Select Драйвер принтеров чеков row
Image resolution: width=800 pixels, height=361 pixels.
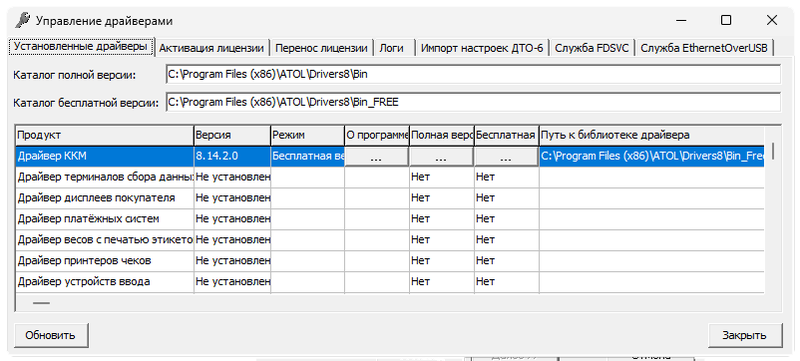tap(390, 261)
